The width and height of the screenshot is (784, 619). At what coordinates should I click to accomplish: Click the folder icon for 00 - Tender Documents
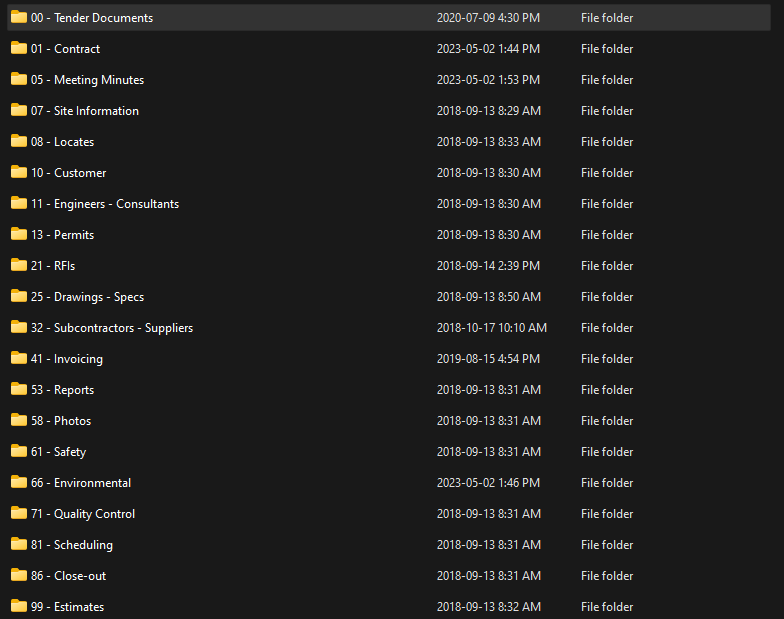19,18
